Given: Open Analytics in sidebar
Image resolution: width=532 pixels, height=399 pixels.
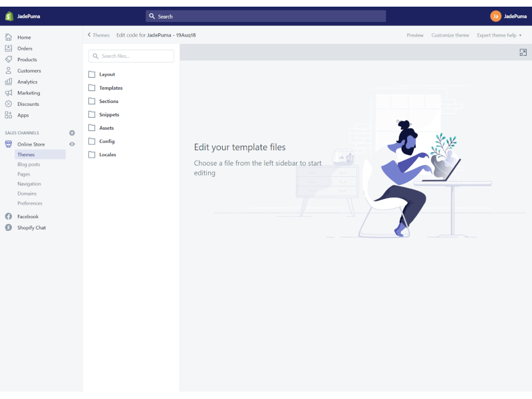Looking at the screenshot, I should pos(27,82).
